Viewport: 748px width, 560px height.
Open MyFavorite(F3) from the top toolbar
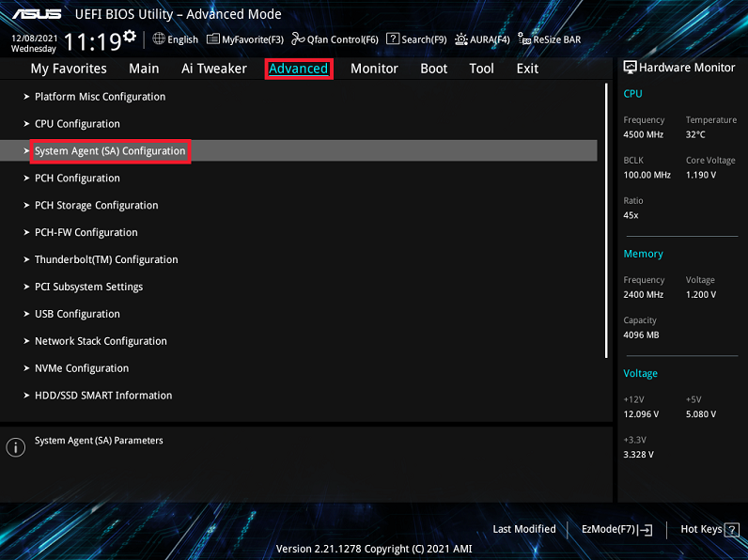245,39
